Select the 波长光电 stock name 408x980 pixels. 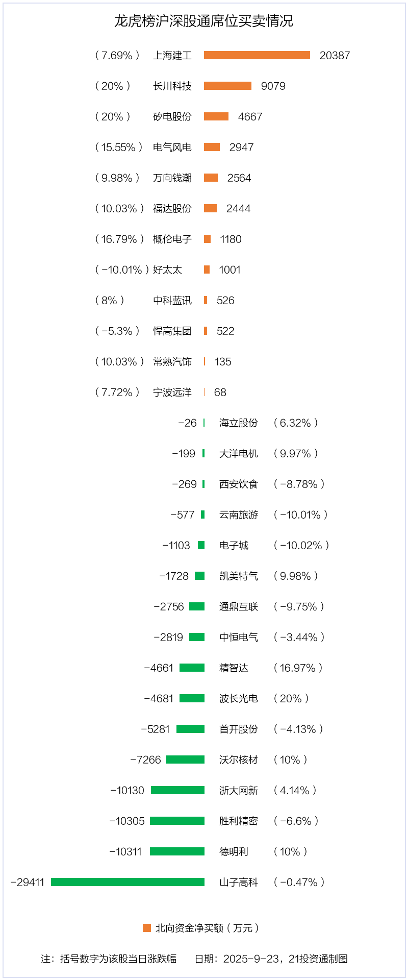point(239,698)
